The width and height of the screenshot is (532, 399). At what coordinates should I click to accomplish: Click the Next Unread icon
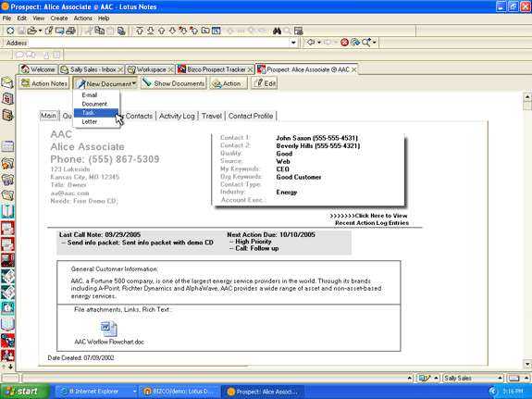tap(183, 31)
